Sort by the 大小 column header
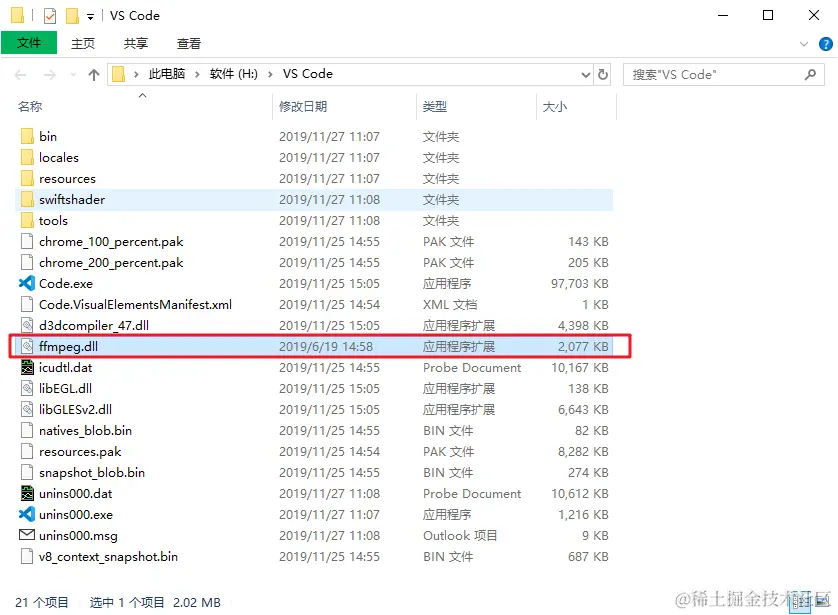The width and height of the screenshot is (838, 615). (x=555, y=106)
